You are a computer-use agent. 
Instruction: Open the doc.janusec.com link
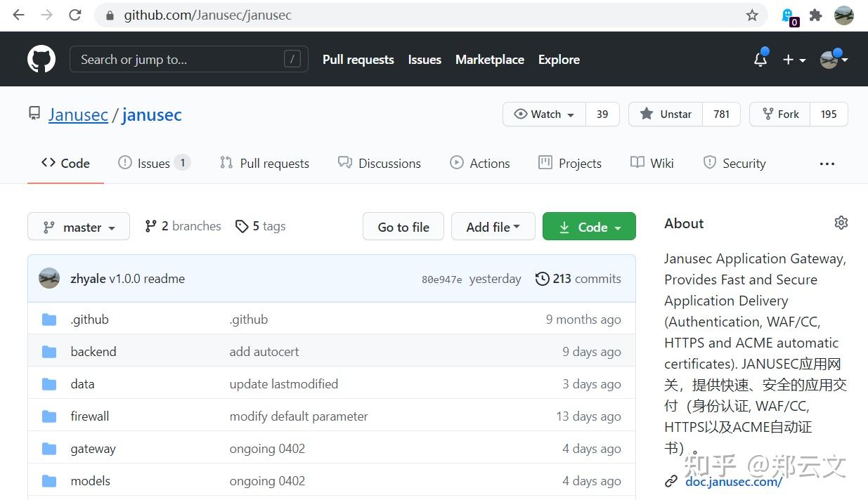tap(733, 481)
